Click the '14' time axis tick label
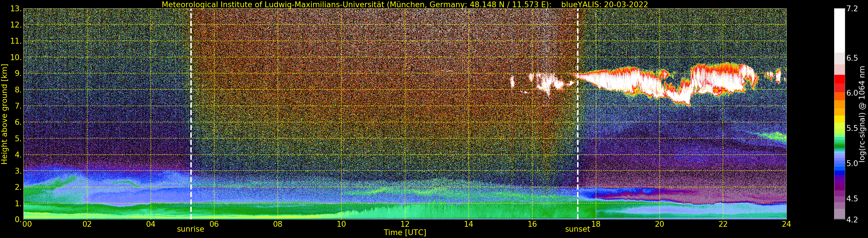This screenshot has width=868, height=238. (x=468, y=224)
